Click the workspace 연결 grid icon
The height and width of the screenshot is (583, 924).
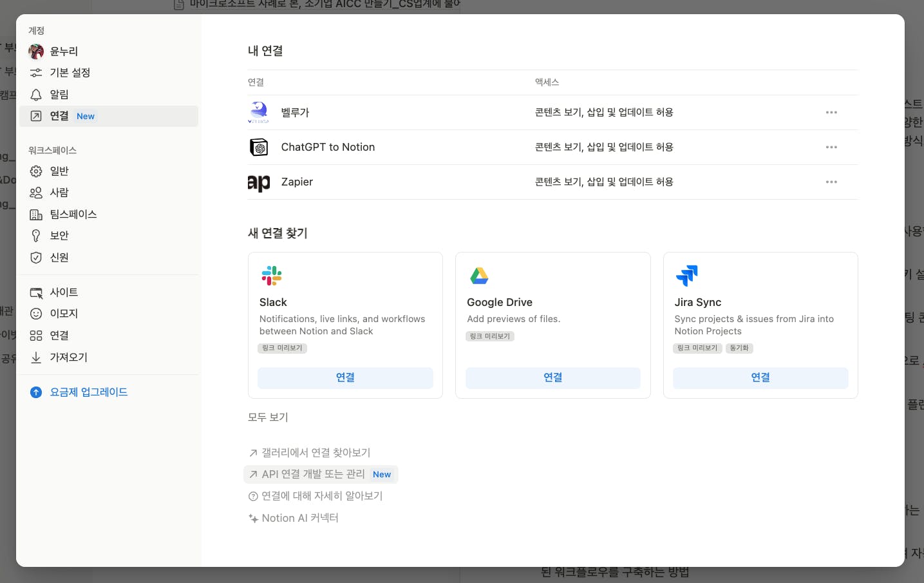36,336
